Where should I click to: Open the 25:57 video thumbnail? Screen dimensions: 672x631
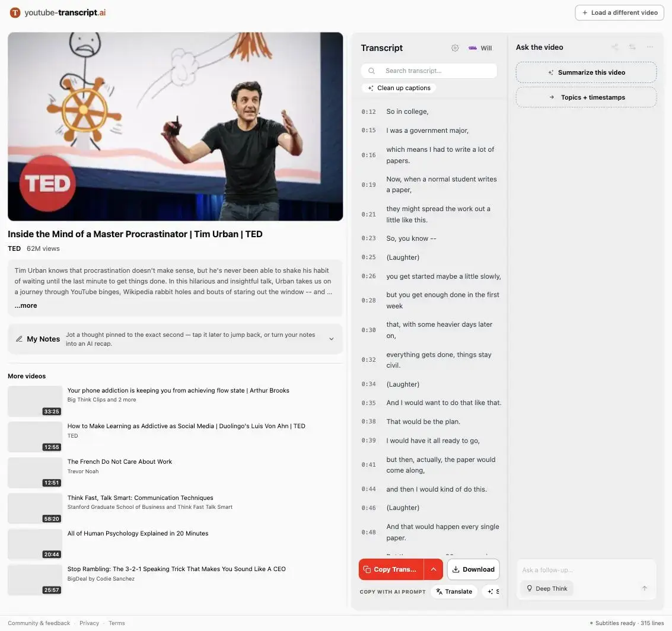(35, 579)
